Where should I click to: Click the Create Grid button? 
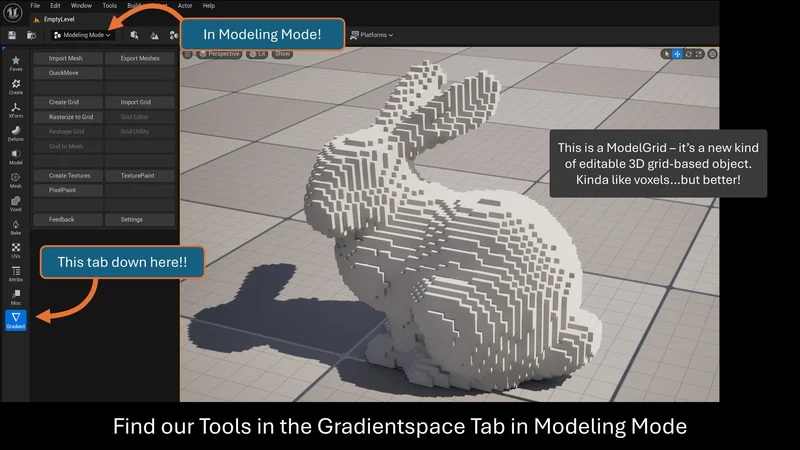point(68,102)
